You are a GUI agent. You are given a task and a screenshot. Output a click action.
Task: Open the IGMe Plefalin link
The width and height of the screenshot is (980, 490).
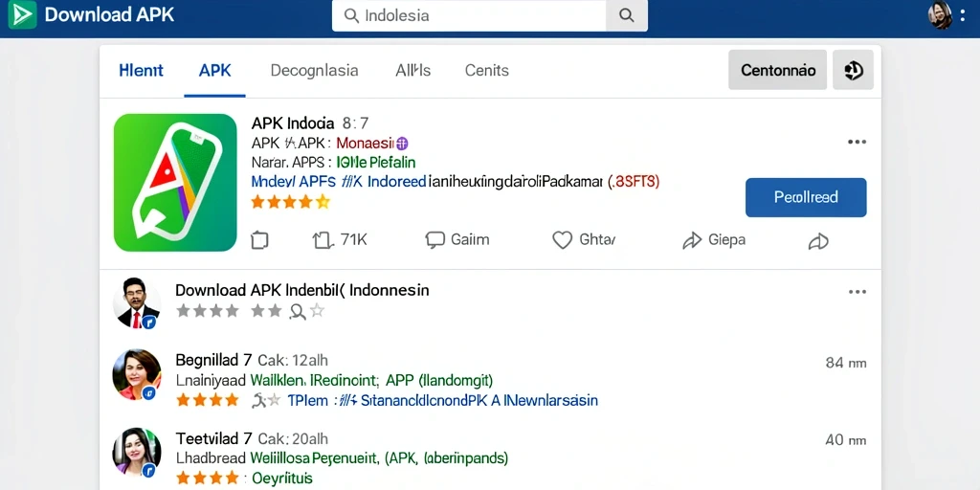click(x=376, y=163)
